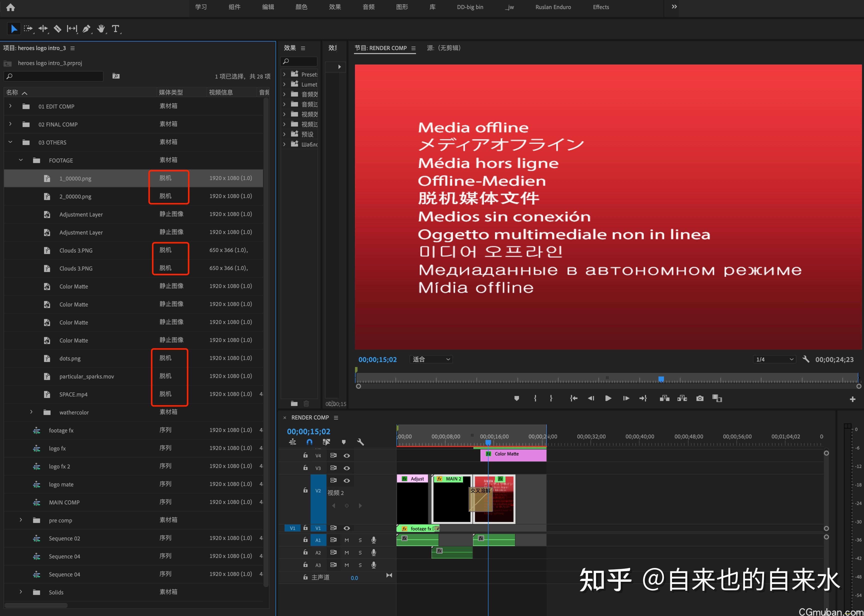Select the Pen tool
Image resolution: width=864 pixels, height=616 pixels.
86,29
